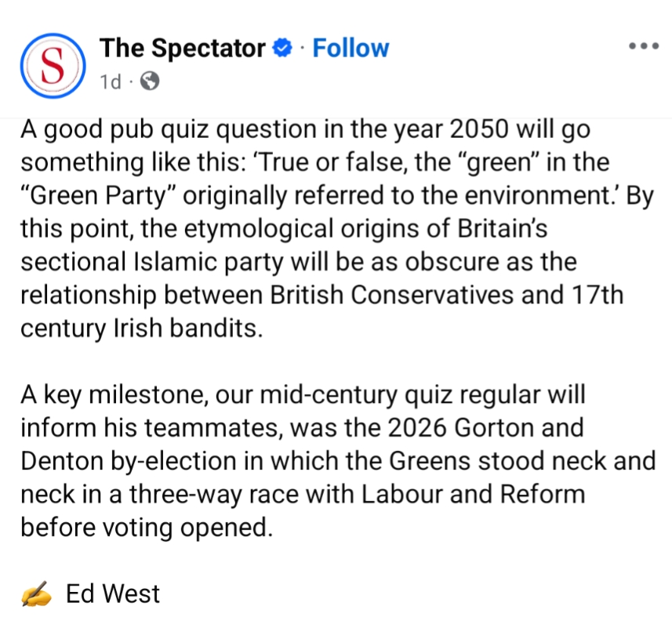Click the blue verified badge
Viewport: 672px width, 628px height.
282,49
